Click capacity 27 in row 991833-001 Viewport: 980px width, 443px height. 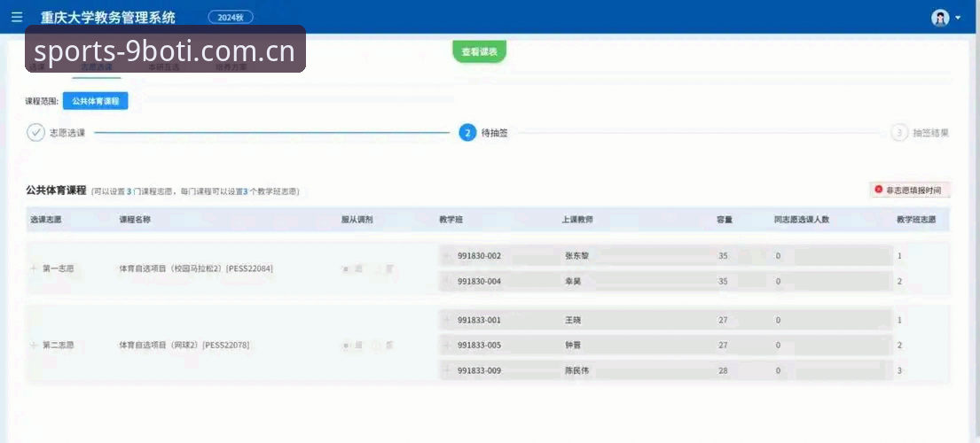(x=723, y=320)
